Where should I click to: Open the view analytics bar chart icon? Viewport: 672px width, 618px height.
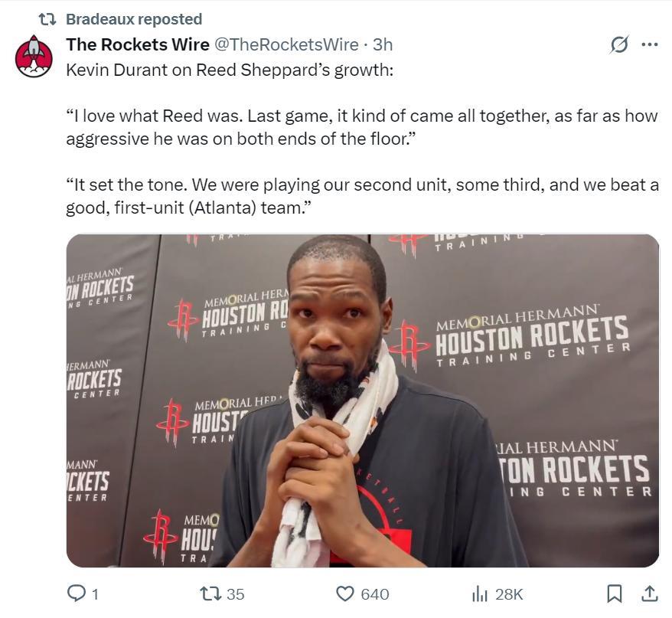tap(480, 593)
